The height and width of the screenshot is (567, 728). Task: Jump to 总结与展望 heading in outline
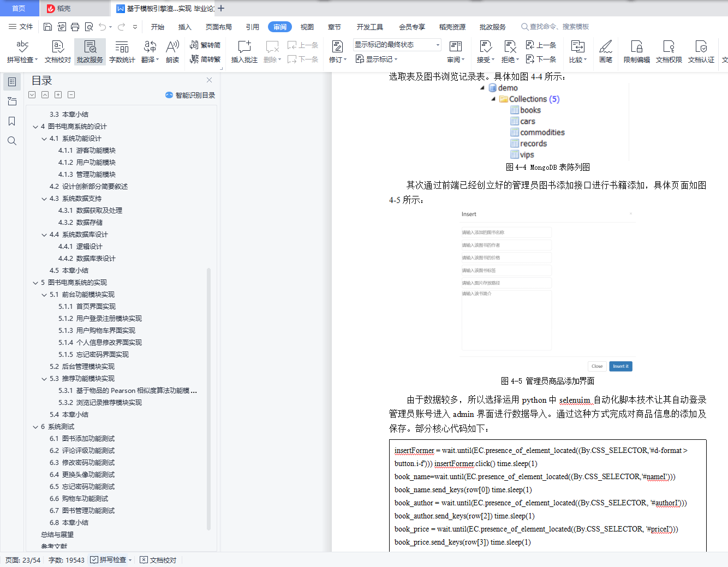[x=57, y=535]
